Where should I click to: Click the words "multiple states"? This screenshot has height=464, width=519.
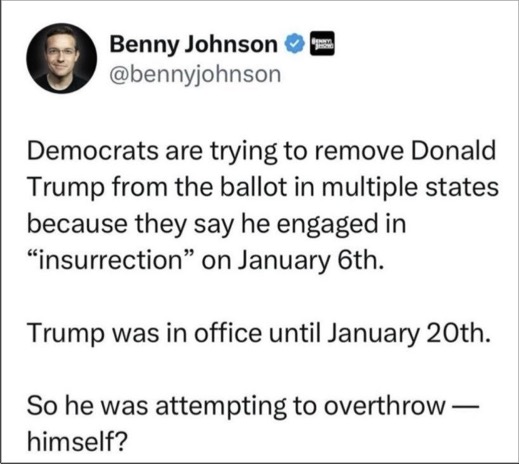tap(410, 188)
